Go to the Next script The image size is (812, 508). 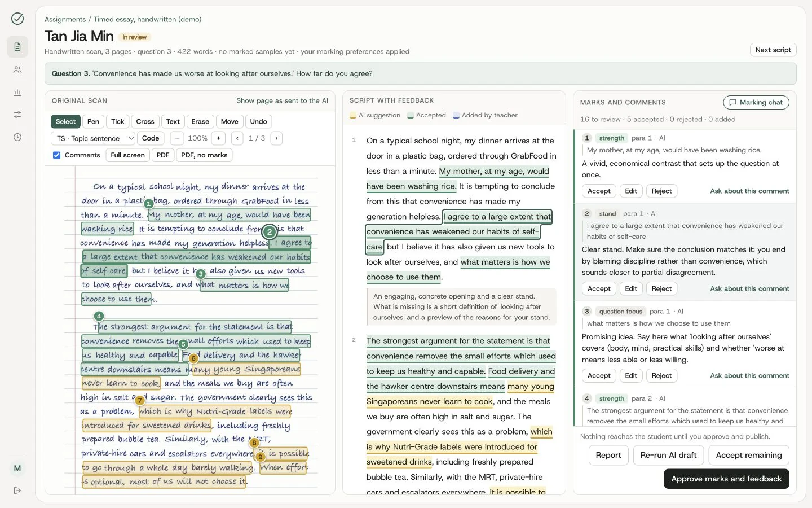click(773, 50)
